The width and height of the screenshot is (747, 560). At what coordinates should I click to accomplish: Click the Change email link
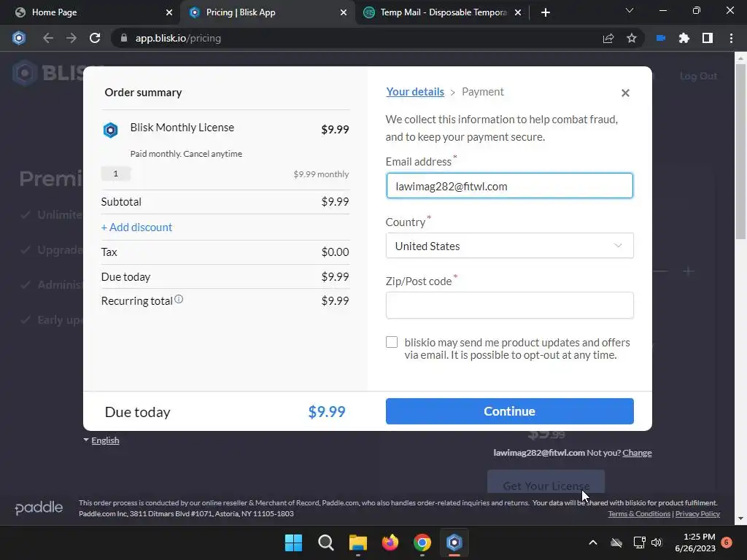(x=637, y=453)
